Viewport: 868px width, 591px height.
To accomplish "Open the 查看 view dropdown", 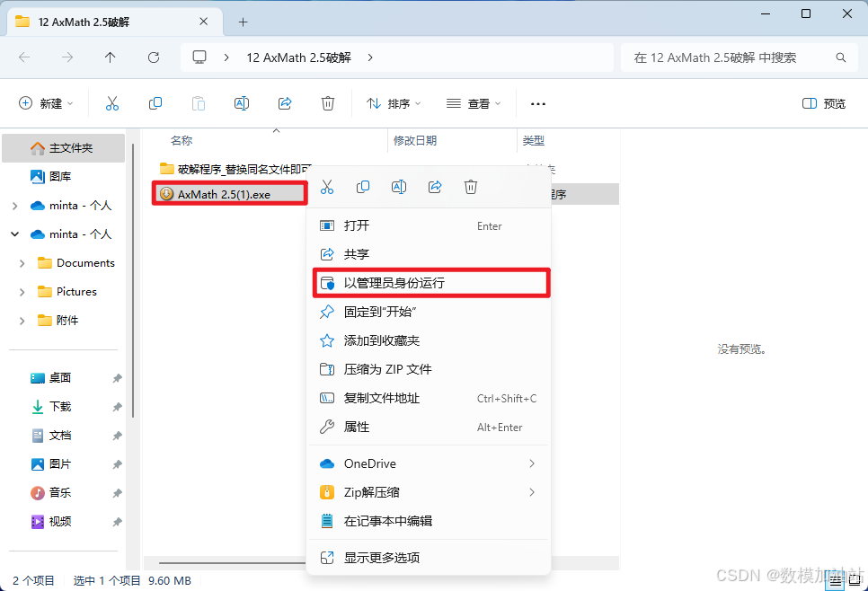I will point(474,103).
